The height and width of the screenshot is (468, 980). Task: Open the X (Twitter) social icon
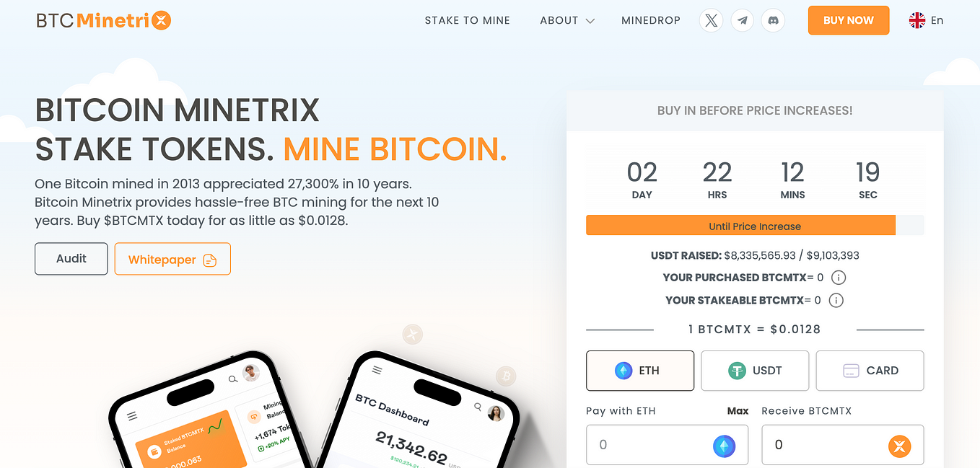pos(712,20)
